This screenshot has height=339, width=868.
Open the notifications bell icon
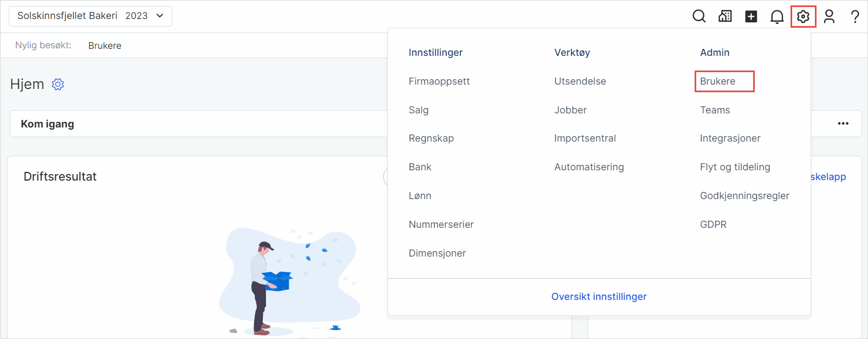(777, 17)
